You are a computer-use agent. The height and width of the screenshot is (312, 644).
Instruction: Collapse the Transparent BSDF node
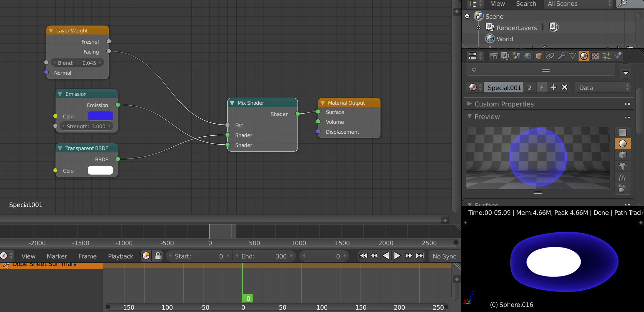60,148
